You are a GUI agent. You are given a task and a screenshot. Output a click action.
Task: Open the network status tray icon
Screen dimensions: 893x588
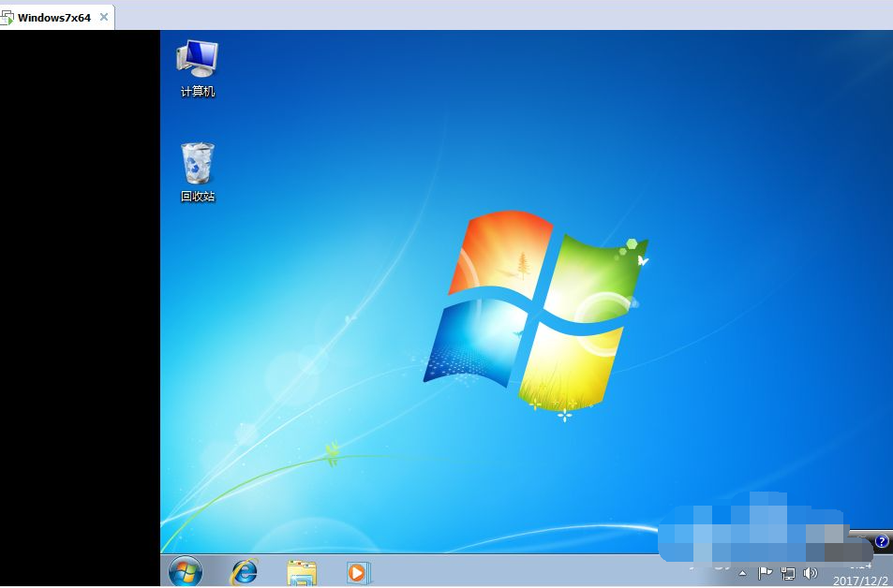pyautogui.click(x=787, y=572)
